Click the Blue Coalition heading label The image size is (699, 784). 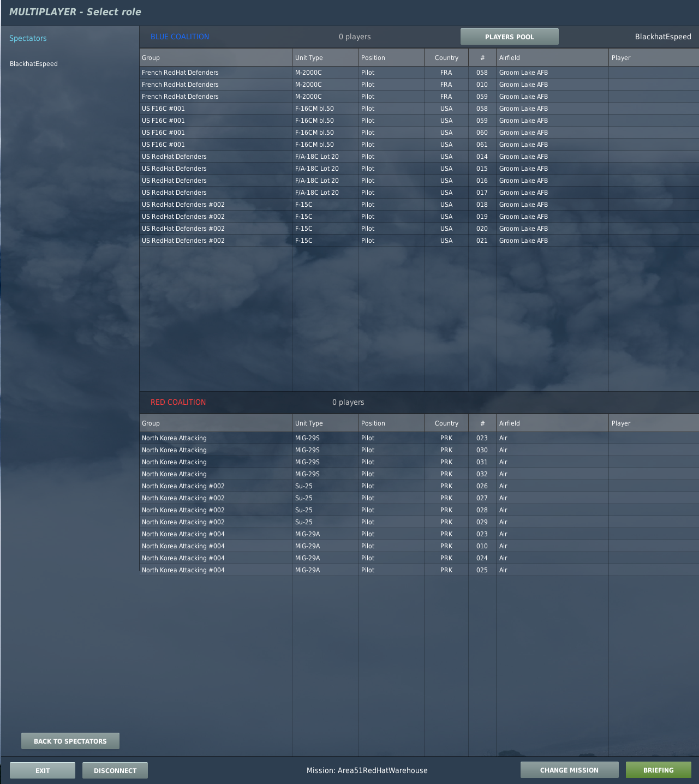pyautogui.click(x=180, y=37)
